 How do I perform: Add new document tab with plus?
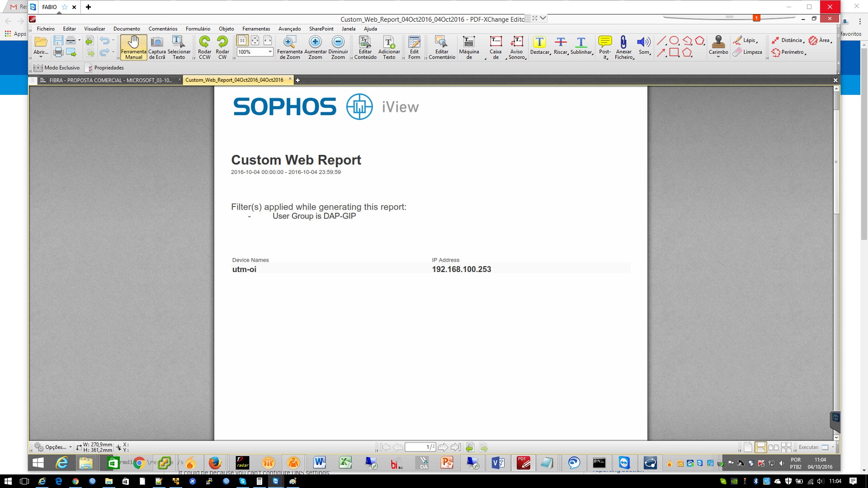click(x=297, y=80)
